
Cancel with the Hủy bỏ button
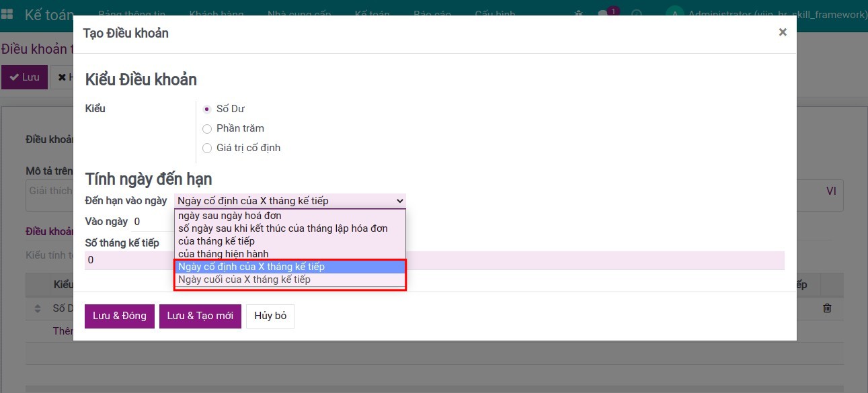pyautogui.click(x=270, y=316)
